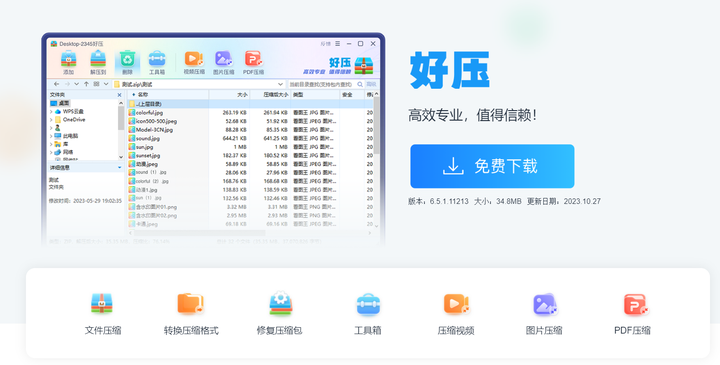
Task: Click the forward arrow in the navigation bar
Action: [x=67, y=84]
